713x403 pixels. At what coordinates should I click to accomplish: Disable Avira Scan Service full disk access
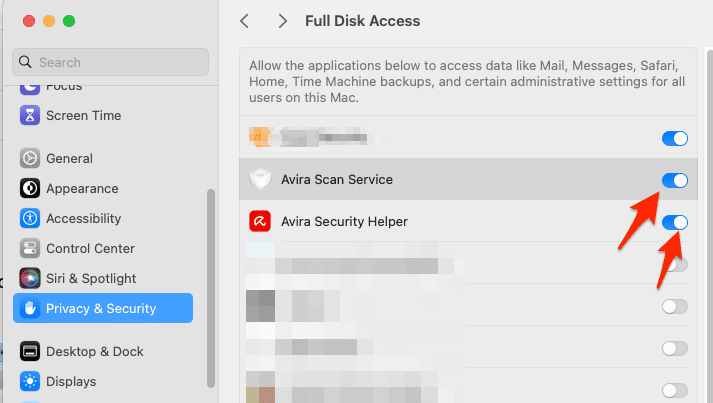point(675,180)
